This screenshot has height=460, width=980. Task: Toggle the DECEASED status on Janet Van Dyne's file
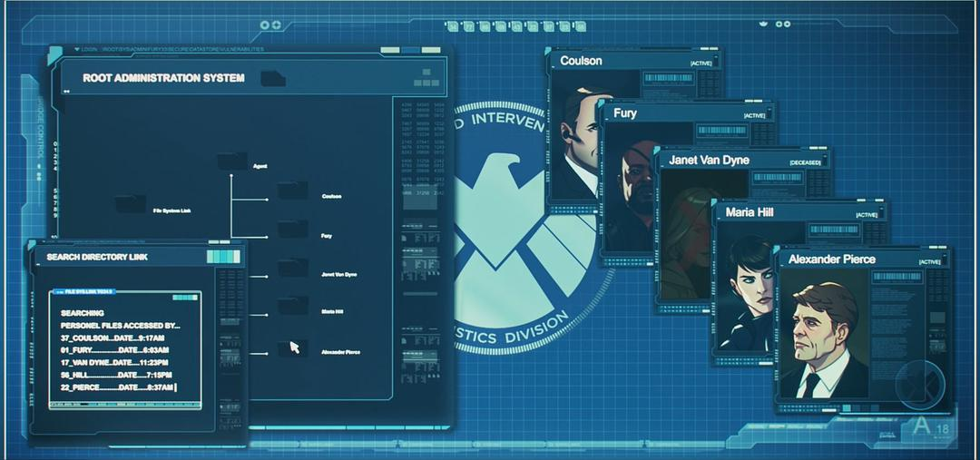tap(804, 162)
